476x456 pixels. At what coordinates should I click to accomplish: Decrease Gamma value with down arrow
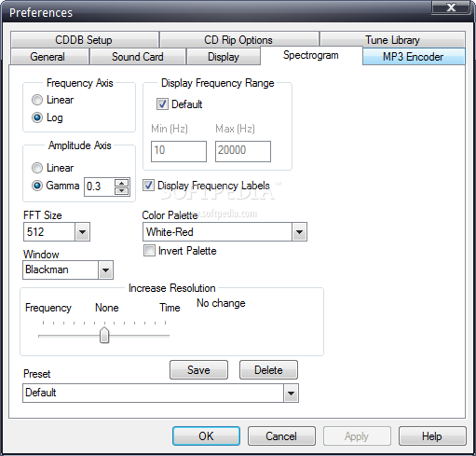click(122, 190)
